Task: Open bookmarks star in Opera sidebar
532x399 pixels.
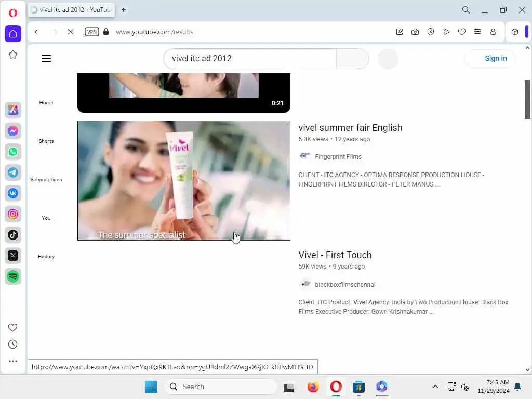Action: click(x=13, y=55)
